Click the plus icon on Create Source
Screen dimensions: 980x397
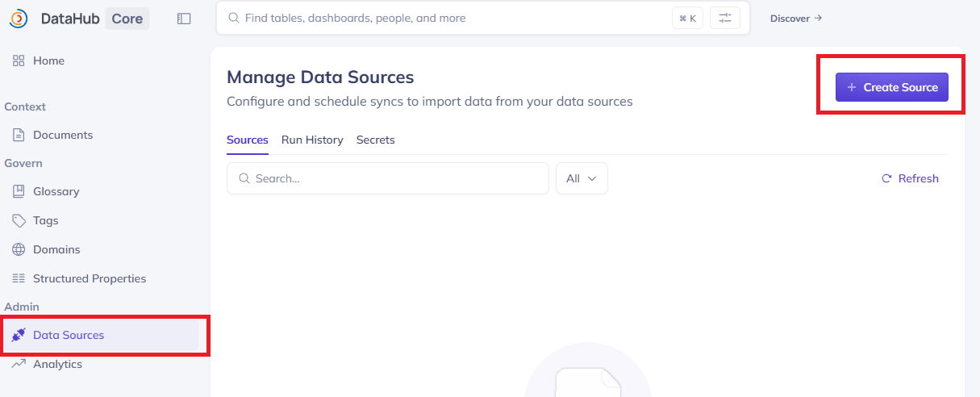tap(852, 87)
